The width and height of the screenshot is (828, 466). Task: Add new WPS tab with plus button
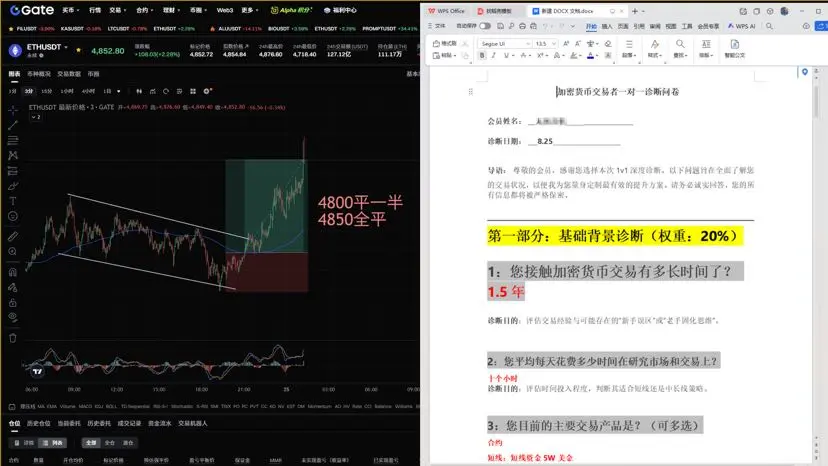[x=635, y=11]
